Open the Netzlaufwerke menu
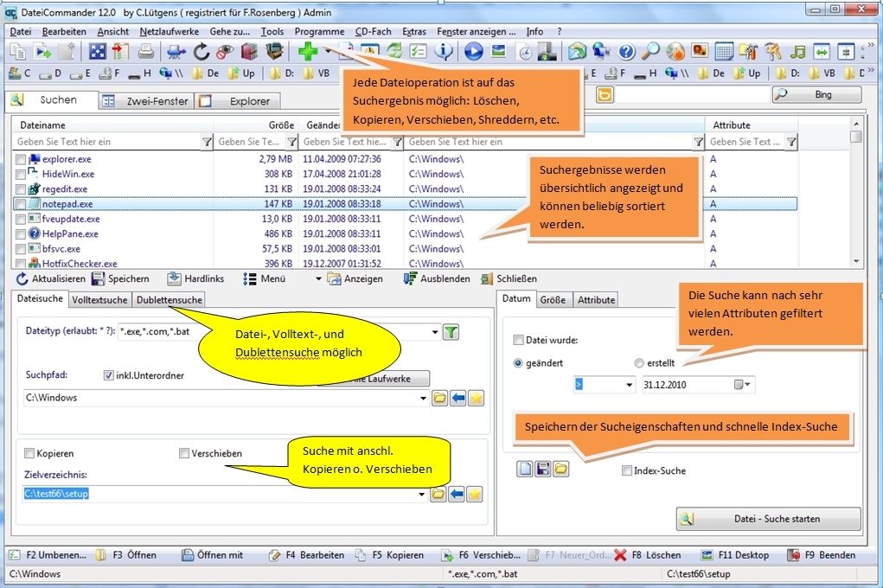 click(x=169, y=31)
